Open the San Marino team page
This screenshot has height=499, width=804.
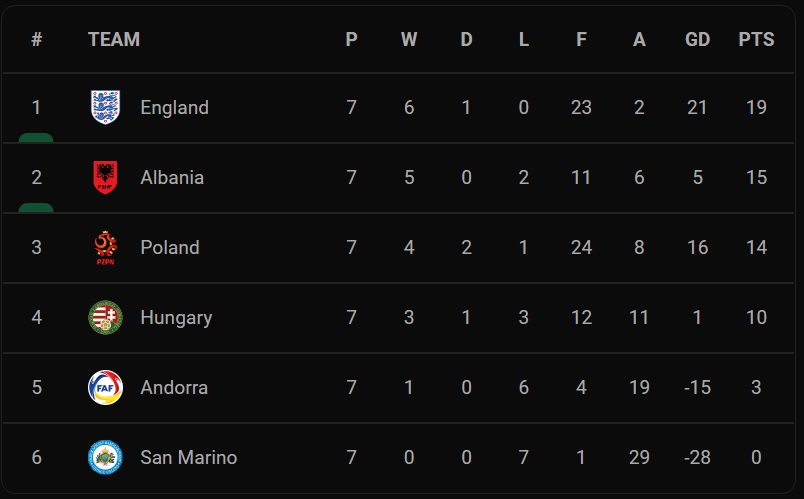[188, 457]
